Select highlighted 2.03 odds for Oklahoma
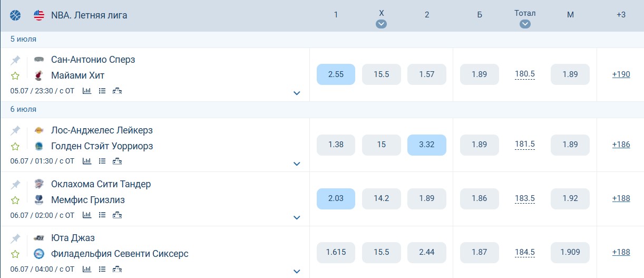Screen dimensions: 644x278 [336, 199]
